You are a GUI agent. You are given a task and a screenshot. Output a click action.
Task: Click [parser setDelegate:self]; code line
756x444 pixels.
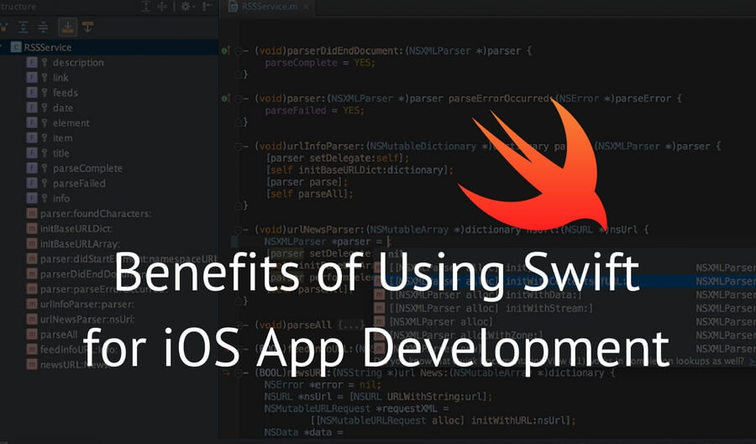(338, 158)
